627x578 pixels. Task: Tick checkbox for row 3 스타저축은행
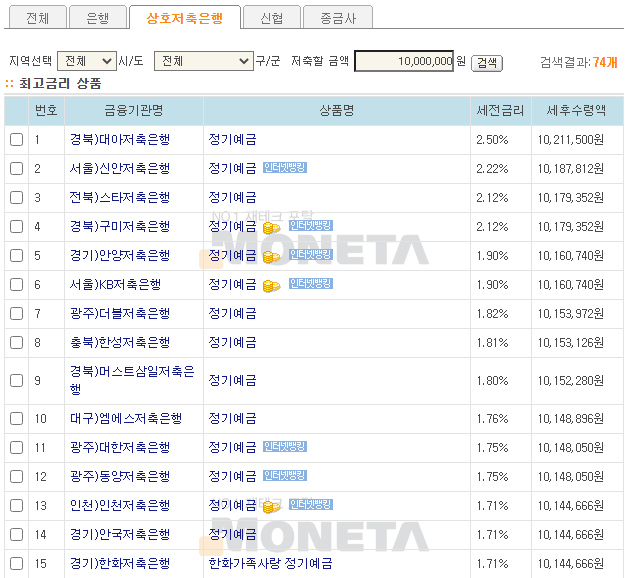coord(16,198)
